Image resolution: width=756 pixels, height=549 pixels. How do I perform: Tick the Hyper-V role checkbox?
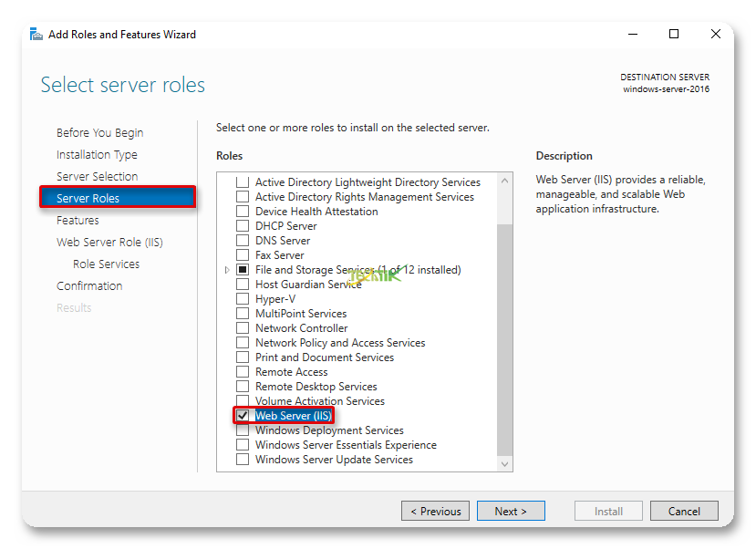click(243, 299)
